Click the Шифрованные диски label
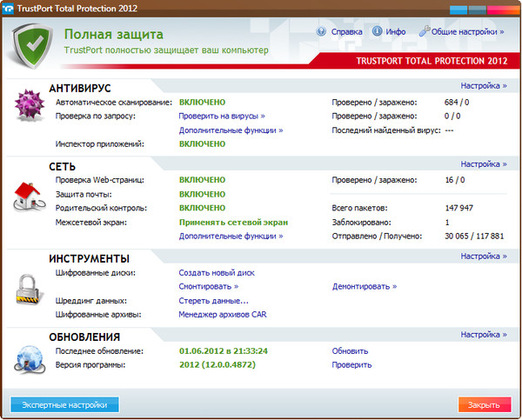The height and width of the screenshot is (420, 522). [96, 273]
